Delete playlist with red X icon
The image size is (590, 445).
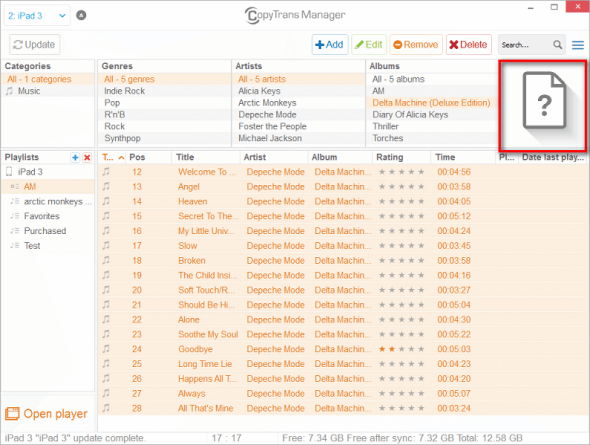click(87, 158)
